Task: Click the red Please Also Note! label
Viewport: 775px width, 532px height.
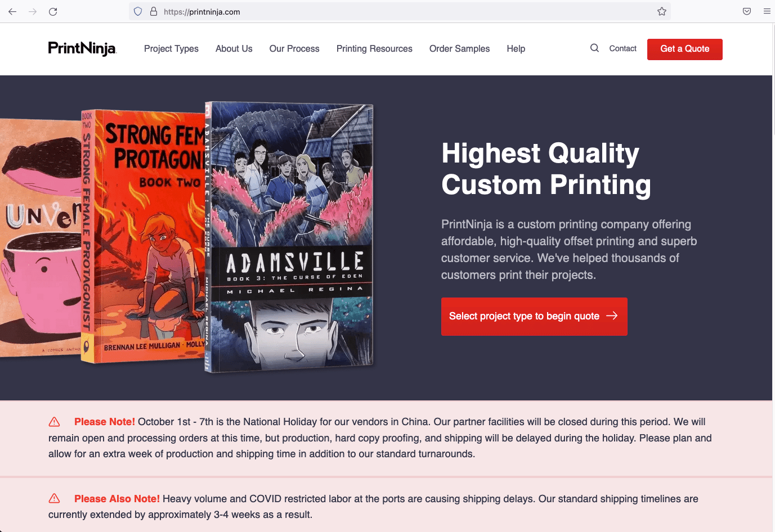Action: click(117, 499)
